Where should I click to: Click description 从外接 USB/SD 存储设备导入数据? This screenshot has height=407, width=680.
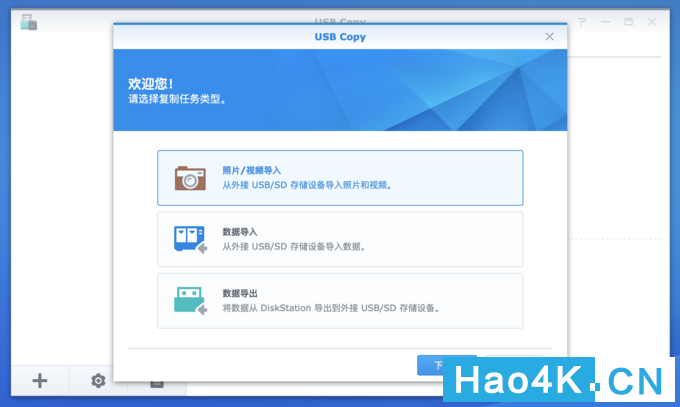click(x=294, y=247)
